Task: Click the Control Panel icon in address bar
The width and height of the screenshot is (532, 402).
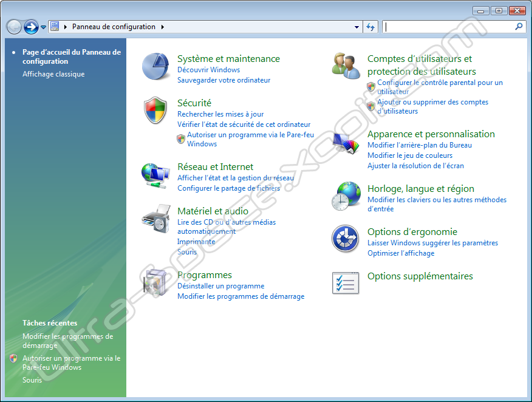Action: click(x=55, y=27)
